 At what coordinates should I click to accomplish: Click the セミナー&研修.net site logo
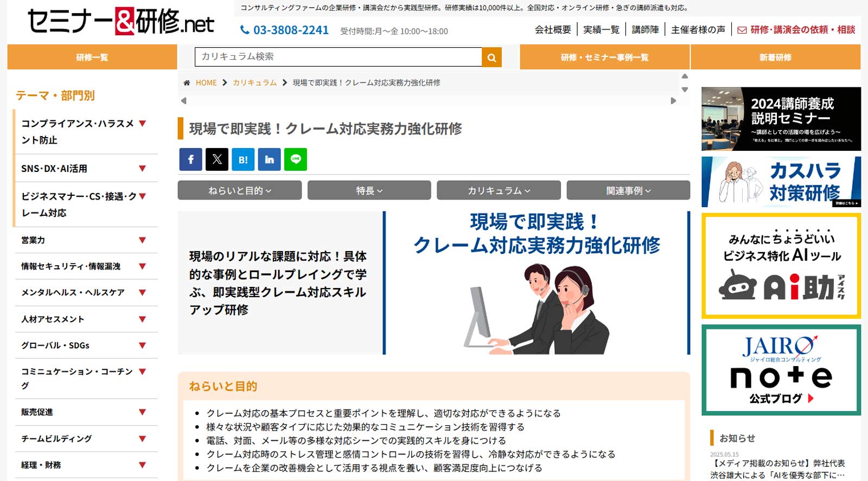click(x=120, y=22)
